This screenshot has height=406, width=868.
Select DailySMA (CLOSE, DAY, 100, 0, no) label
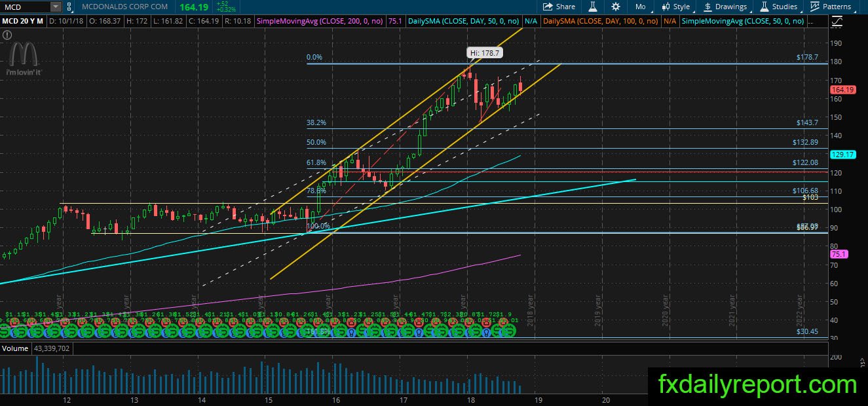(602, 21)
